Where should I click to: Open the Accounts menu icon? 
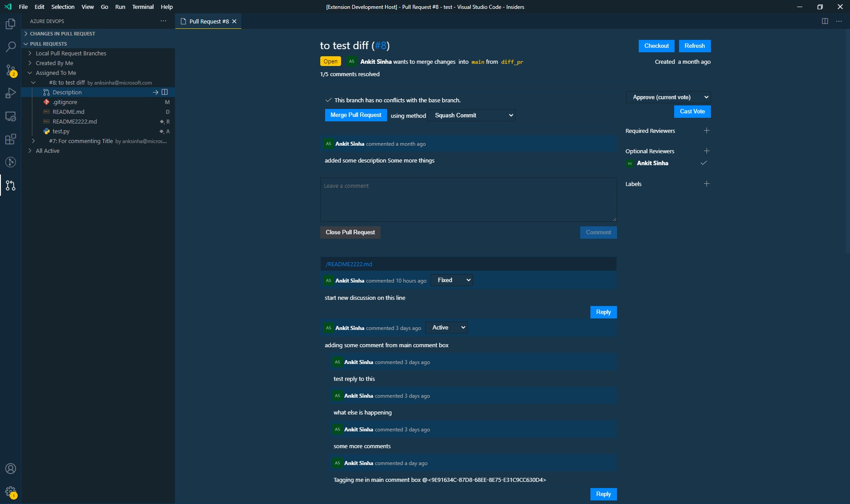[11, 469]
